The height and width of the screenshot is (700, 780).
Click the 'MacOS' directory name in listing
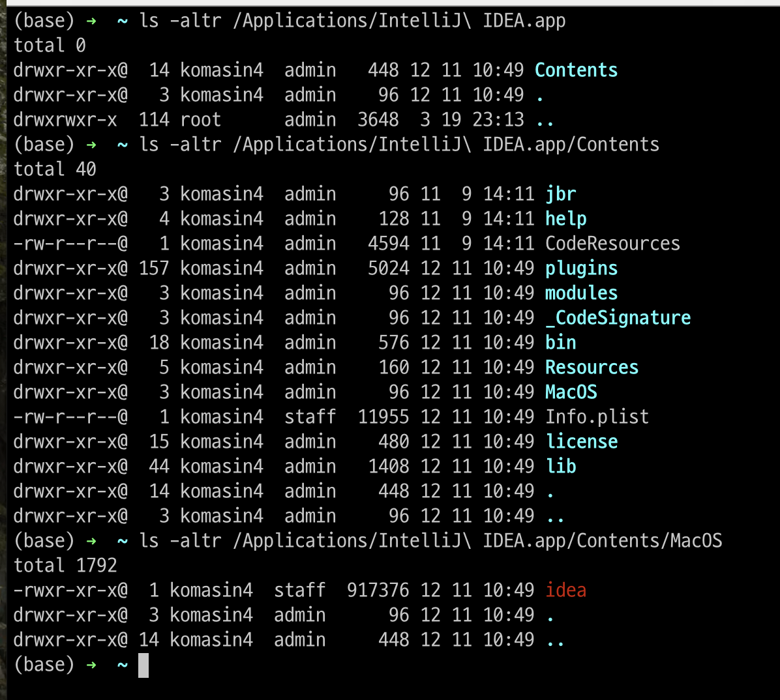tap(571, 392)
